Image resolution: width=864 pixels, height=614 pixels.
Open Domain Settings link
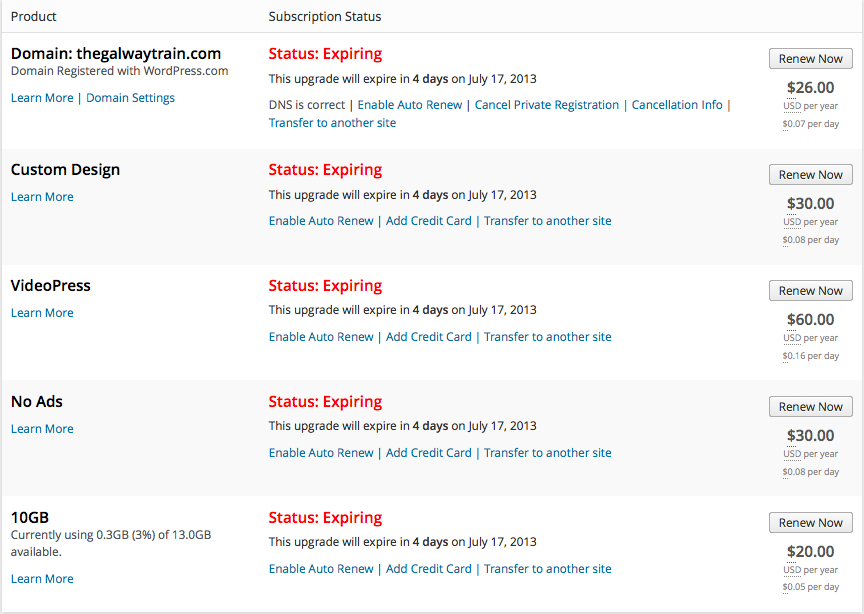(x=130, y=98)
